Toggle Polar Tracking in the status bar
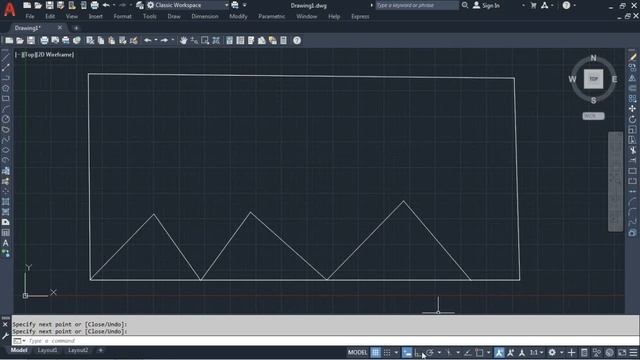The image size is (640, 360). (430, 353)
